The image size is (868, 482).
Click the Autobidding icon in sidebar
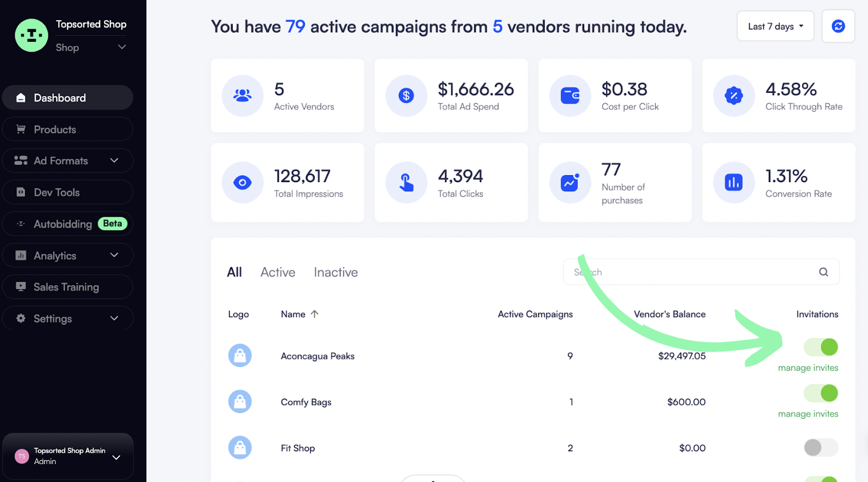[x=21, y=223]
